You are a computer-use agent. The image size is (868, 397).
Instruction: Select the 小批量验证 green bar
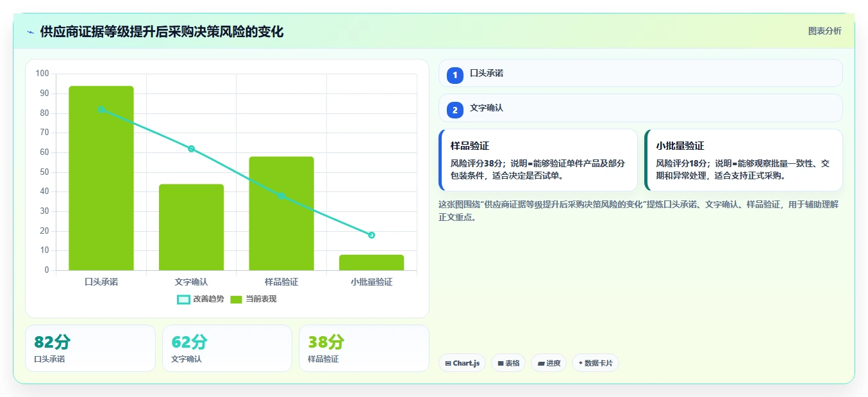[x=371, y=263]
